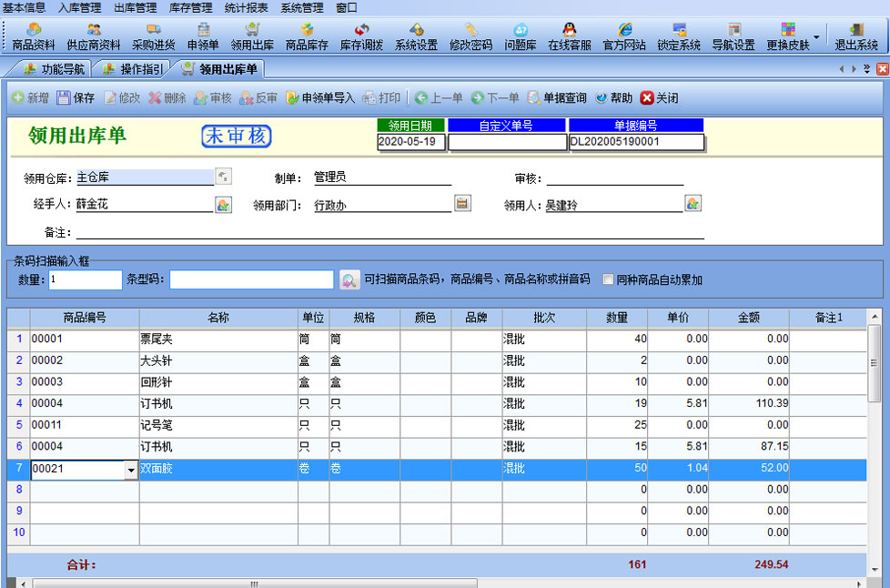This screenshot has height=588, width=890.
Task: Open the 商品库存 inventory icon
Action: pos(307,36)
